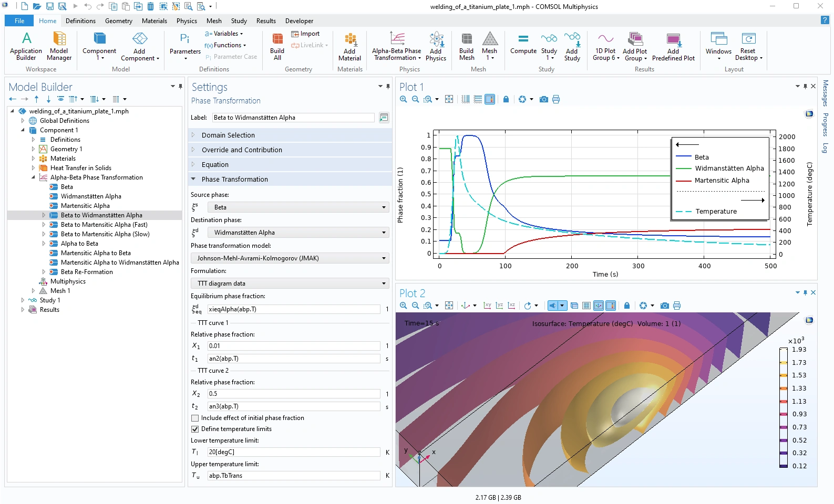Image resolution: width=834 pixels, height=504 pixels.
Task: Open the Phase transformation model dropdown
Action: (x=290, y=258)
